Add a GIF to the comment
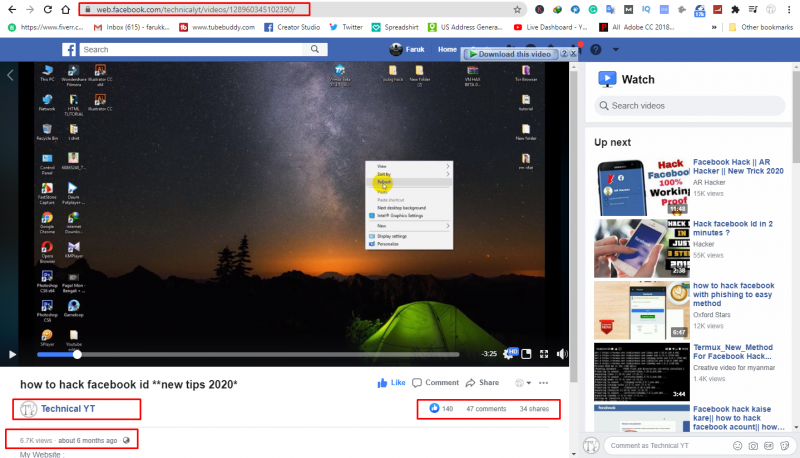 769,445
